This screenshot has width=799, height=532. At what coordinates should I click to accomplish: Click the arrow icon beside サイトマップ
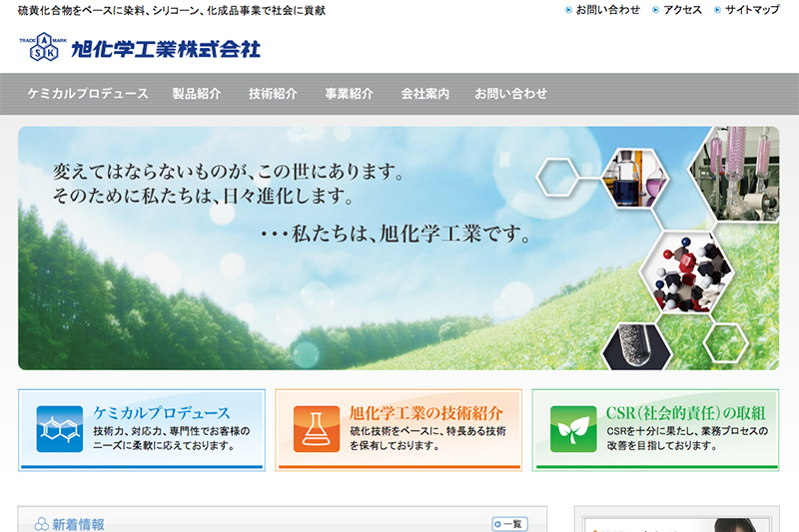point(717,10)
